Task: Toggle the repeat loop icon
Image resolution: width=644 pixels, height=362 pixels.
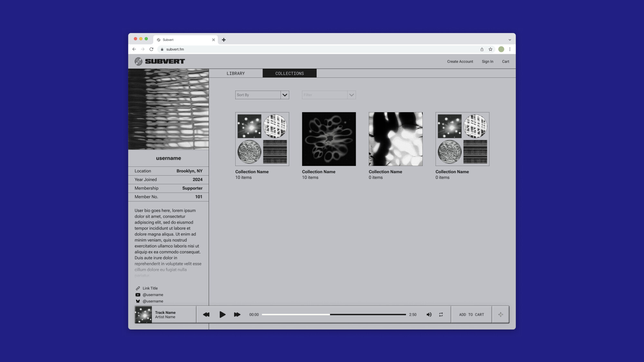Action: click(x=441, y=314)
